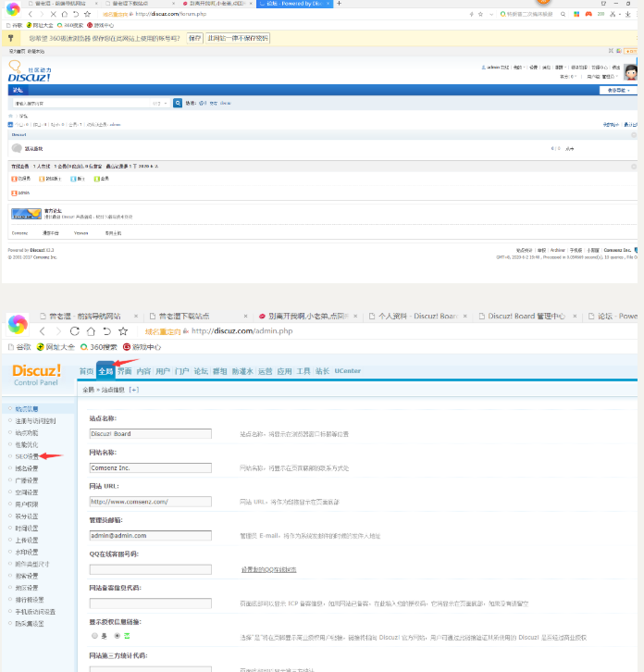Click the empty QQ在线客服号码 field
The image size is (644, 672).
tap(151, 569)
